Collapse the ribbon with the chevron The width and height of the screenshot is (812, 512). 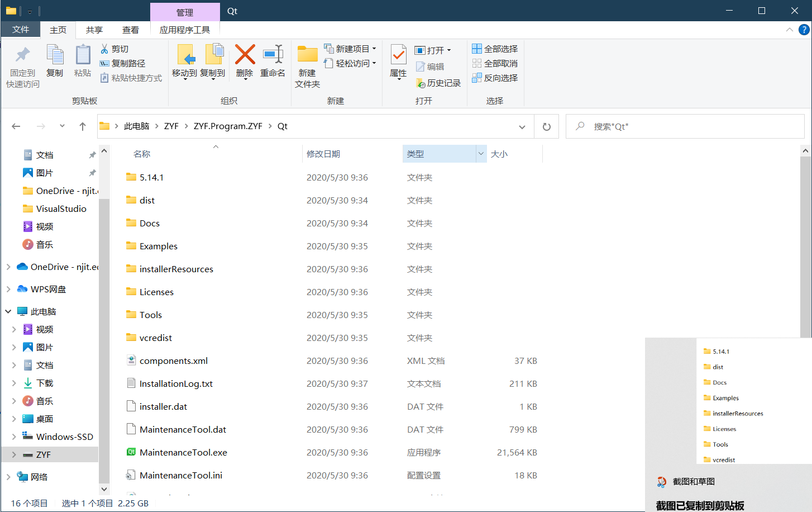[790, 30]
